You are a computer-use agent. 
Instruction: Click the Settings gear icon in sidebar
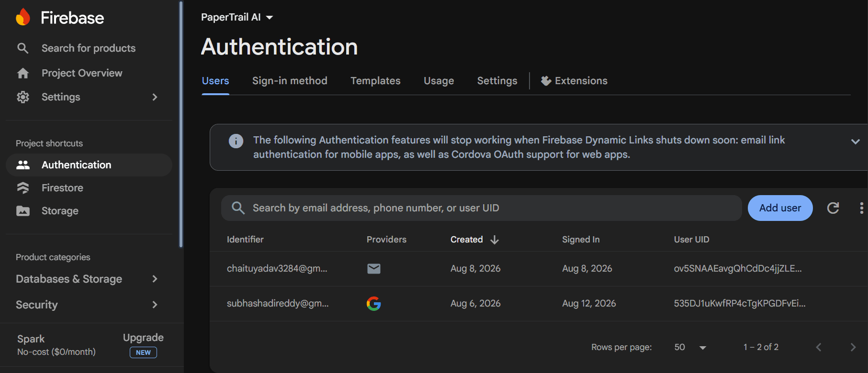click(23, 97)
